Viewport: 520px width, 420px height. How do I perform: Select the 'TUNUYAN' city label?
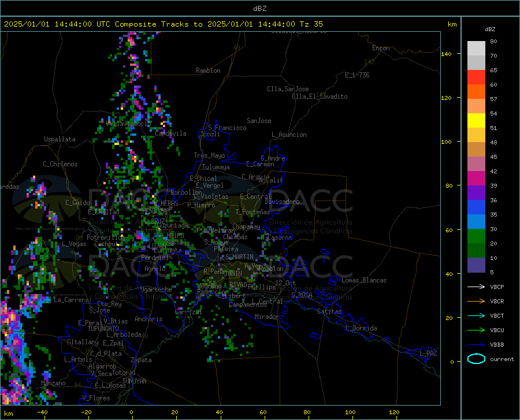click(x=134, y=381)
